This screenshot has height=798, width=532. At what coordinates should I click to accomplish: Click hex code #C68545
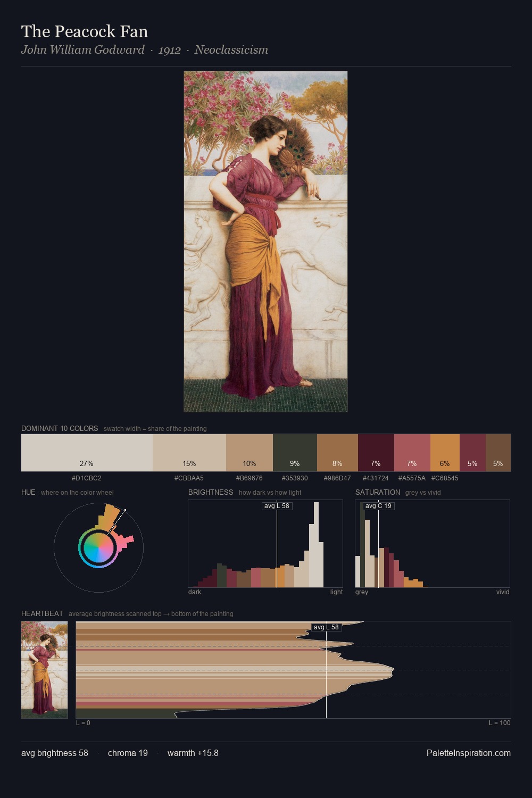[445, 478]
